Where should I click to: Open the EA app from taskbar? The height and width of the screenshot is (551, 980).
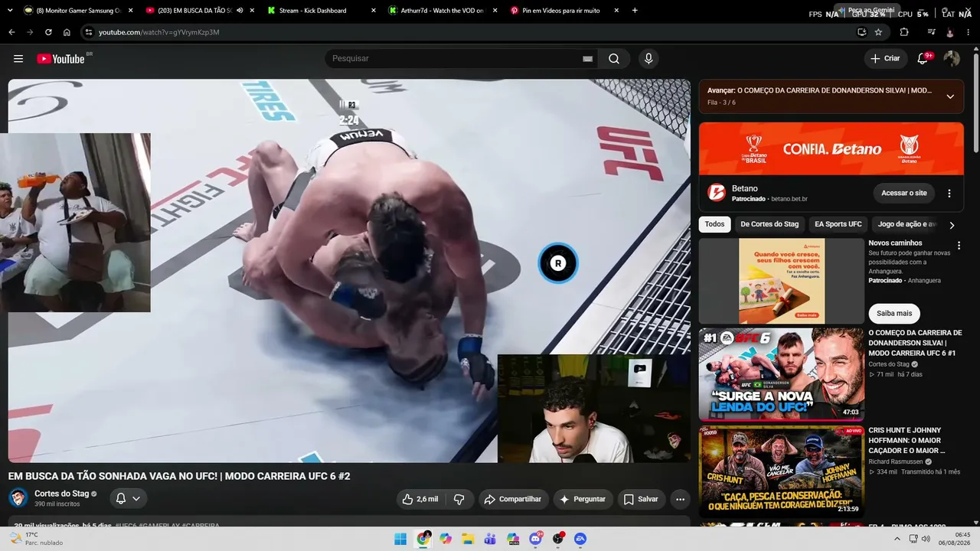[580, 539]
